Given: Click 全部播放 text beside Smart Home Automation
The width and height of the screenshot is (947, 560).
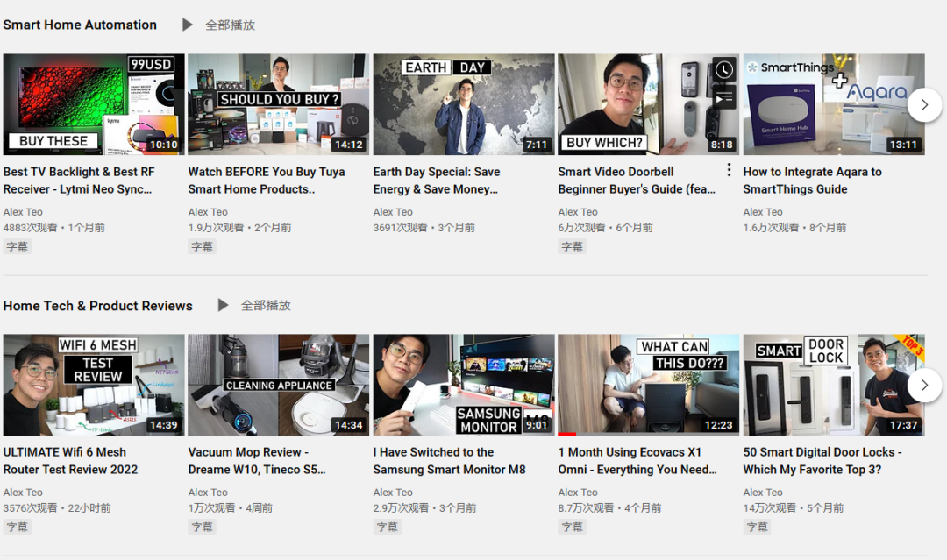Looking at the screenshot, I should (x=230, y=25).
